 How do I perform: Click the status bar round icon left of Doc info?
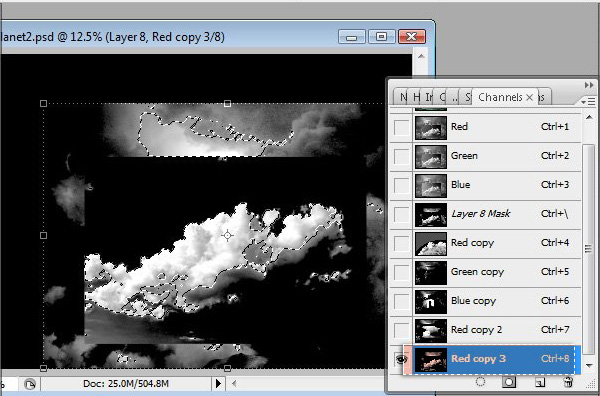[30, 384]
